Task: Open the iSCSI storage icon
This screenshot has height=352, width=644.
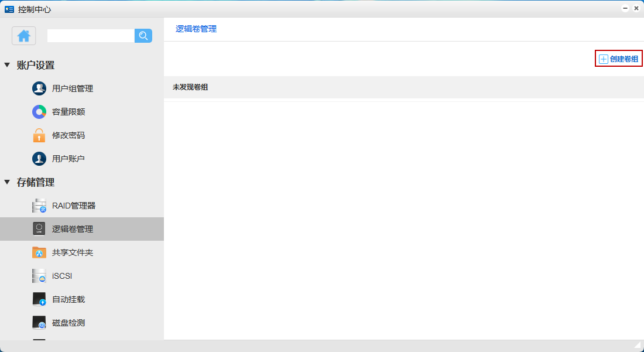Action: pos(39,276)
